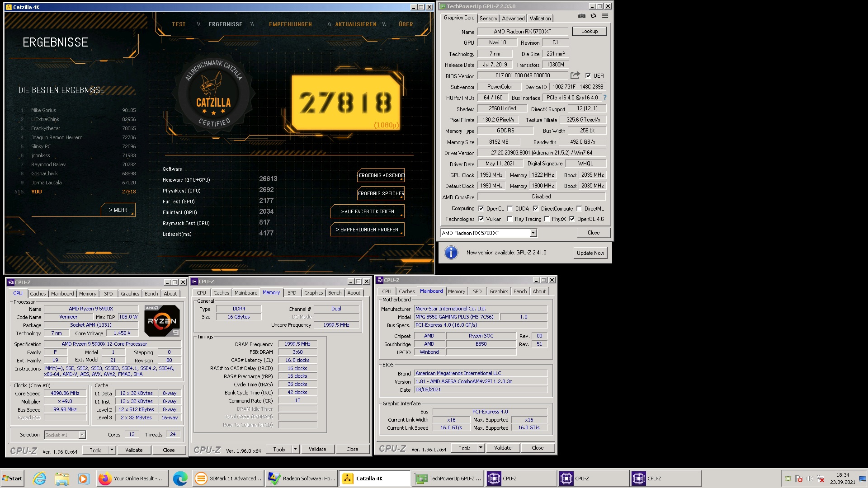
Task: Open Tools dropdown arrow in Memory tab window
Action: click(x=295, y=449)
